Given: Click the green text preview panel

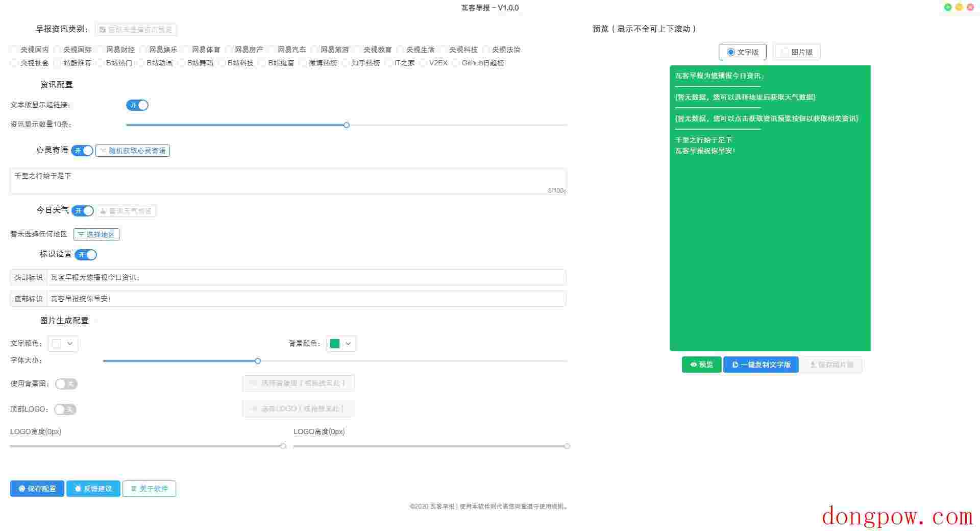Looking at the screenshot, I should (x=770, y=208).
